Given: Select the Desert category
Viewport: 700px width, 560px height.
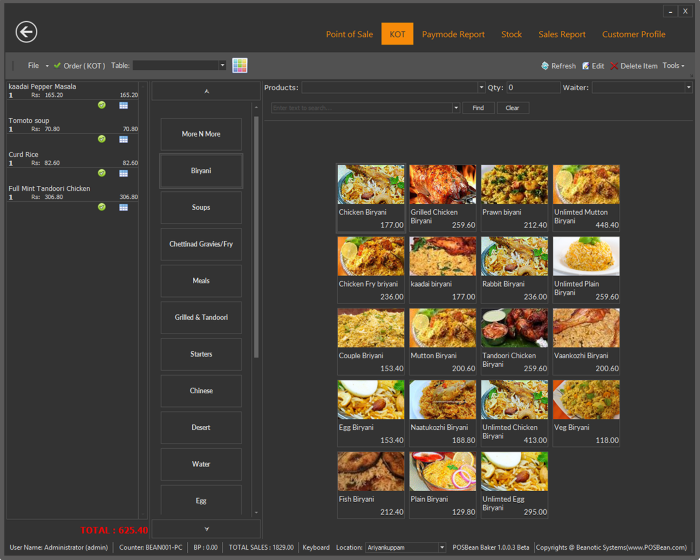Looking at the screenshot, I should pos(201,427).
